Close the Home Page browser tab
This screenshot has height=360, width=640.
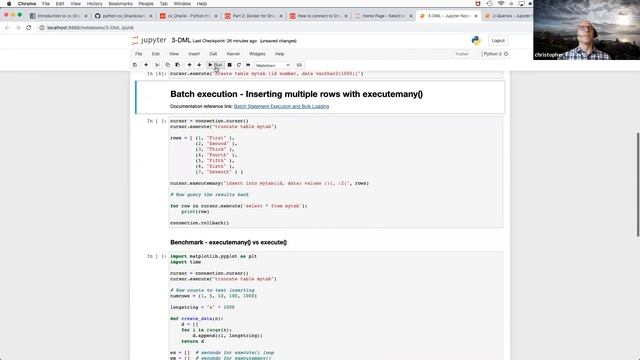[x=411, y=16]
